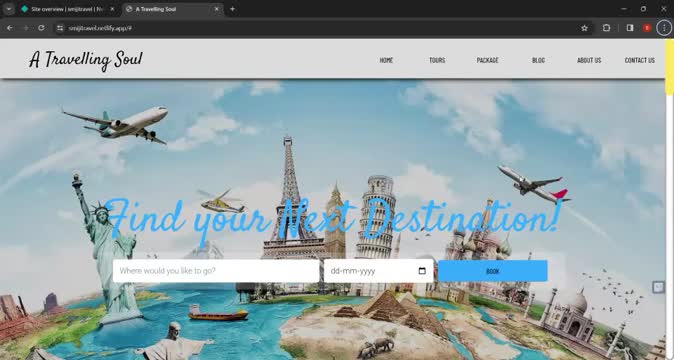Open the TOURS nav link
This screenshot has width=674, height=360.
tap(437, 60)
